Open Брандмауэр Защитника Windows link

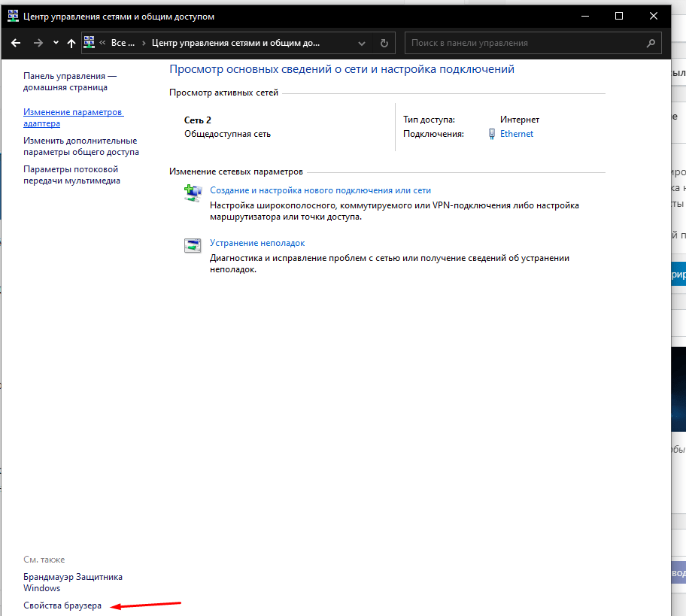(x=72, y=582)
